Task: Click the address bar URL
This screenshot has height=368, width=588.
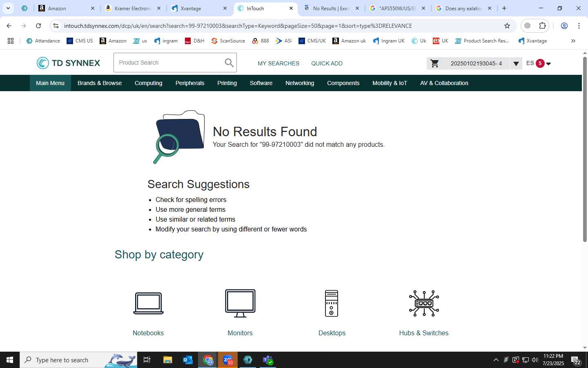Action: [x=238, y=26]
